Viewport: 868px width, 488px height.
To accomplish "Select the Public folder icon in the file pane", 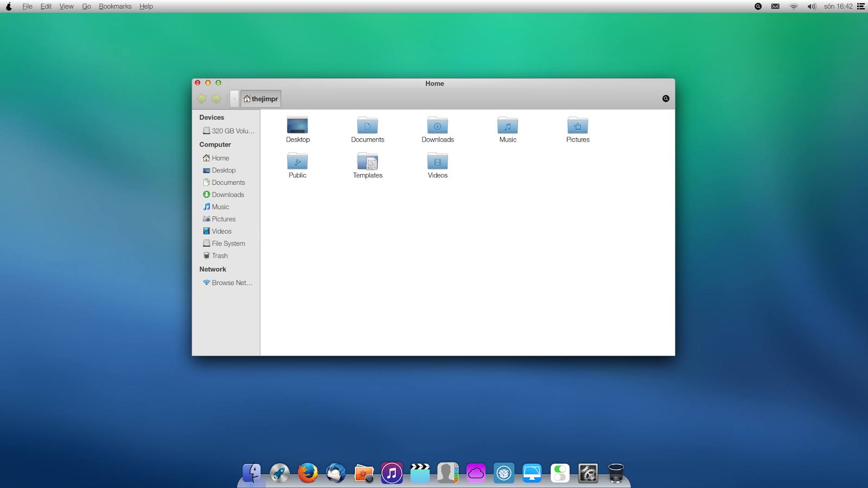I will tap(297, 161).
